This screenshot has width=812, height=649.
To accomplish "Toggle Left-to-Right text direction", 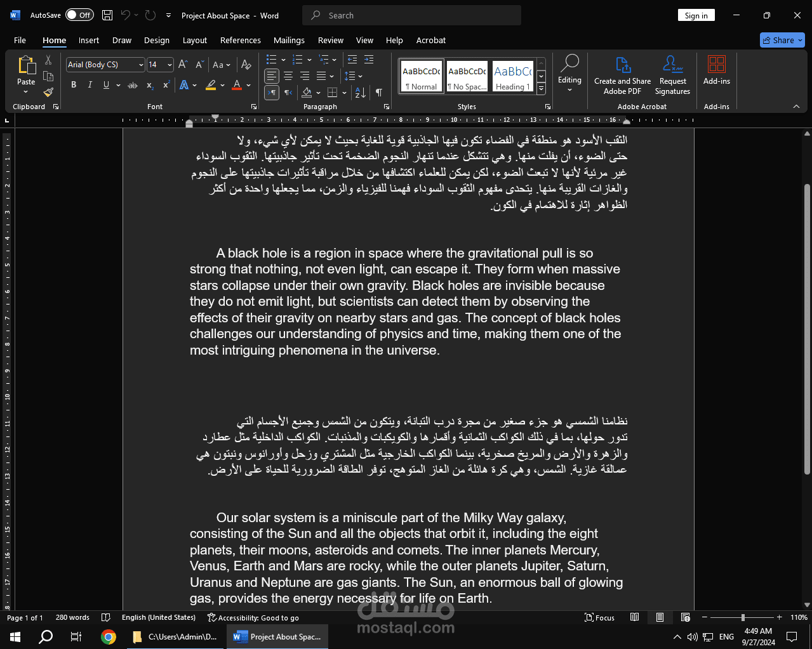I will [x=272, y=93].
